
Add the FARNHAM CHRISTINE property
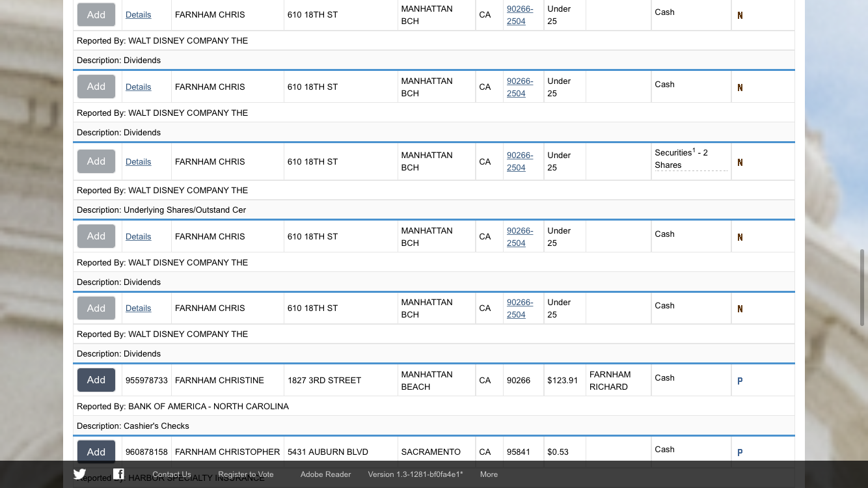pyautogui.click(x=96, y=380)
